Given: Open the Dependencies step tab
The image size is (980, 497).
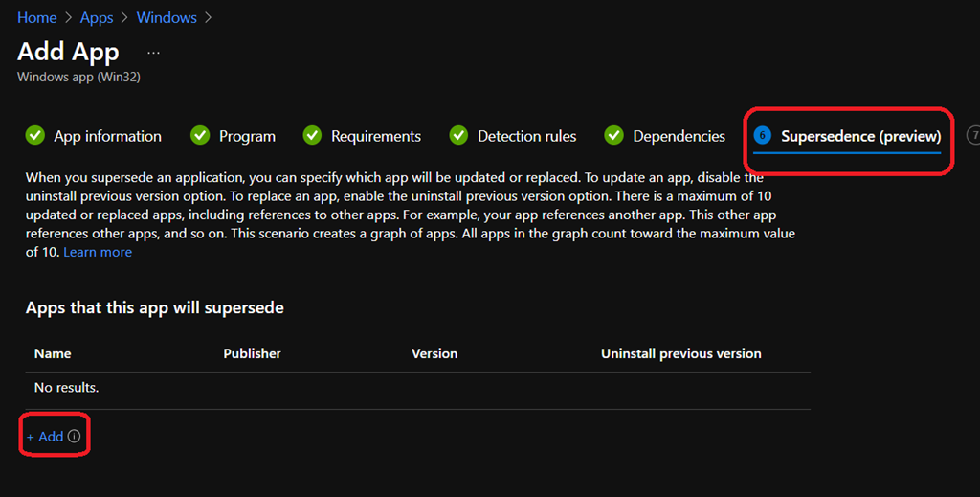Looking at the screenshot, I should [679, 136].
